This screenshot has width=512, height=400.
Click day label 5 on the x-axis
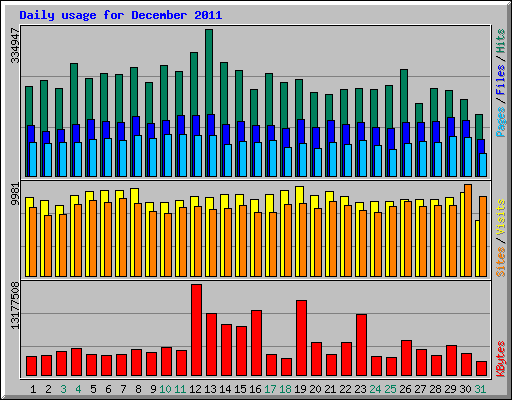[x=93, y=389]
